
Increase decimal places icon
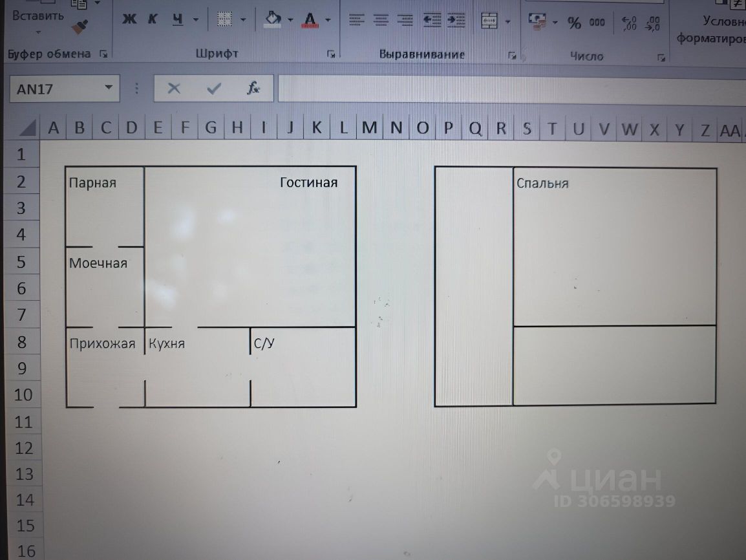point(629,23)
